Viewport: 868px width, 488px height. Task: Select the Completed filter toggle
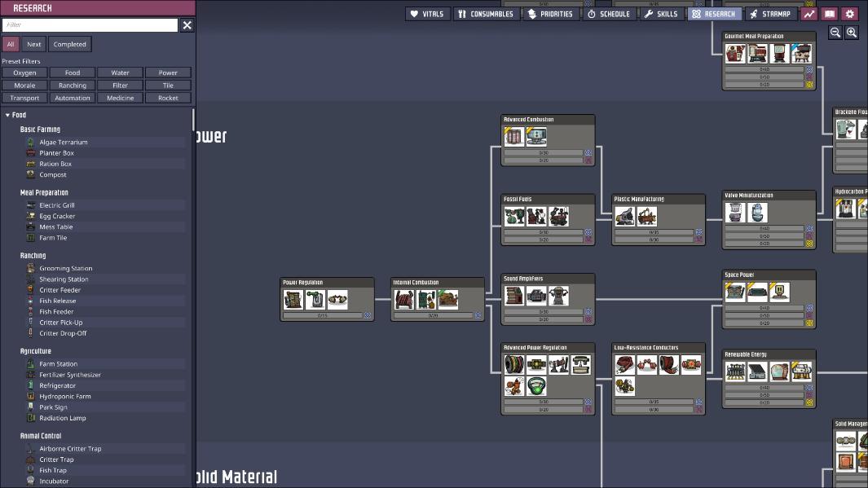pyautogui.click(x=70, y=44)
